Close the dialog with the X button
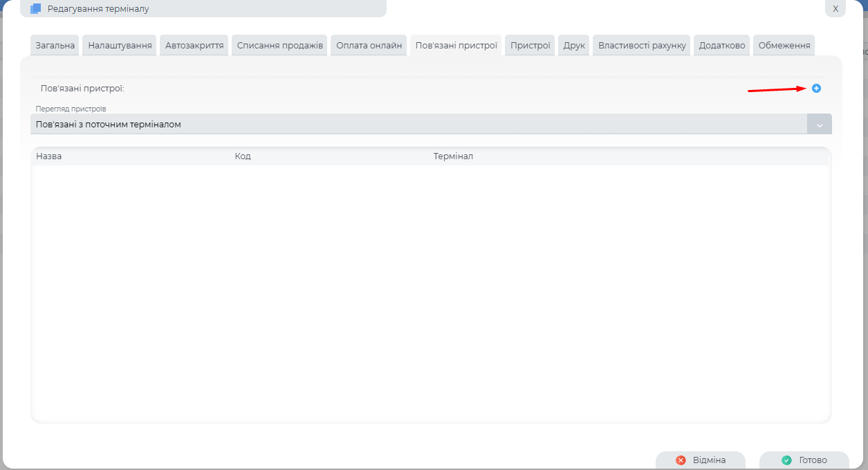The width and height of the screenshot is (868, 470). (835, 9)
